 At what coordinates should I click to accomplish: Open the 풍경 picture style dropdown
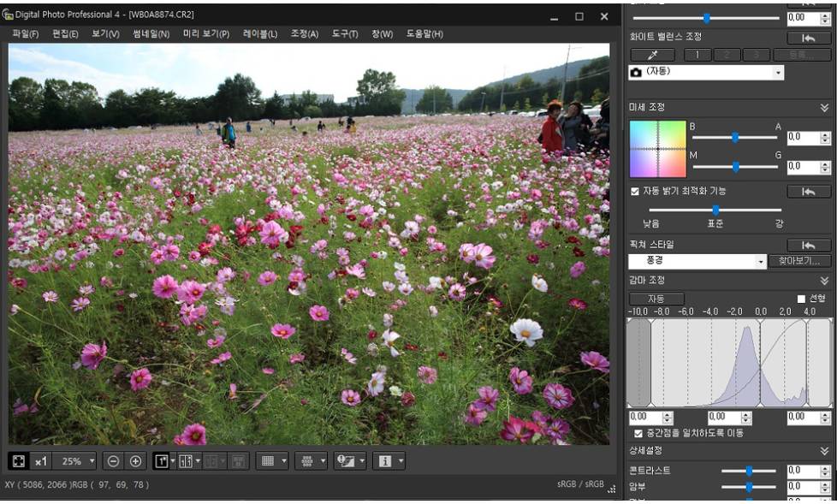point(761,262)
